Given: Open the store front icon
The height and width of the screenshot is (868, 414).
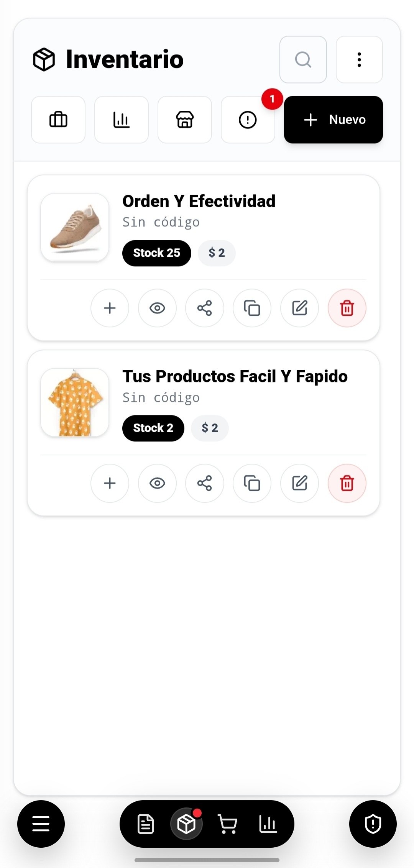Looking at the screenshot, I should coord(185,120).
